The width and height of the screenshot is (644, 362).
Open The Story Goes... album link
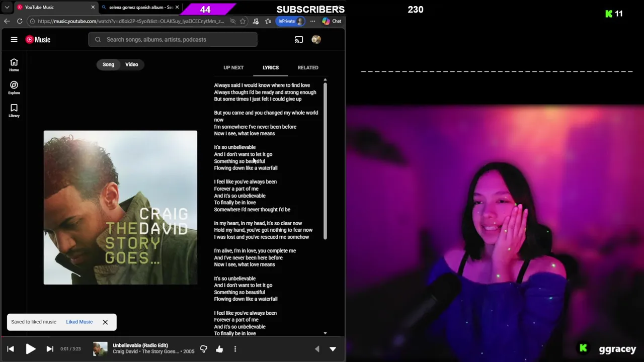pos(160,351)
